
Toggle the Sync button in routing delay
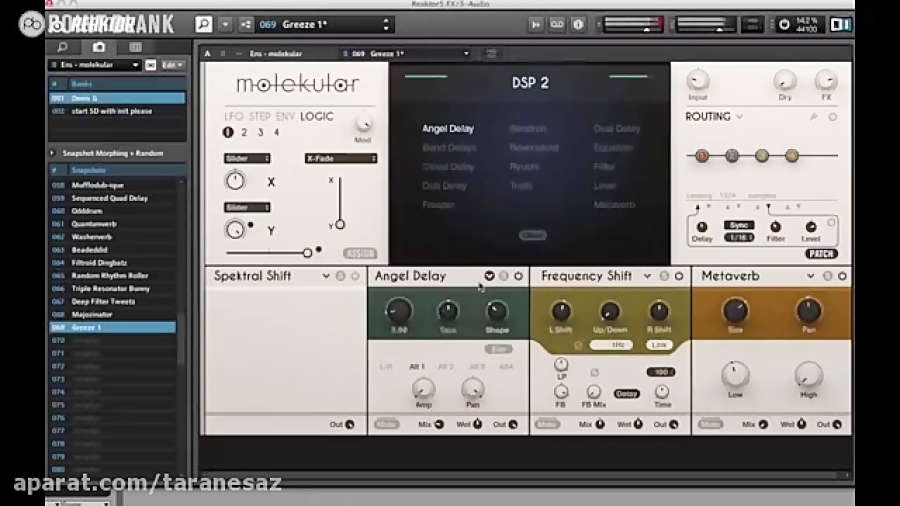[739, 225]
